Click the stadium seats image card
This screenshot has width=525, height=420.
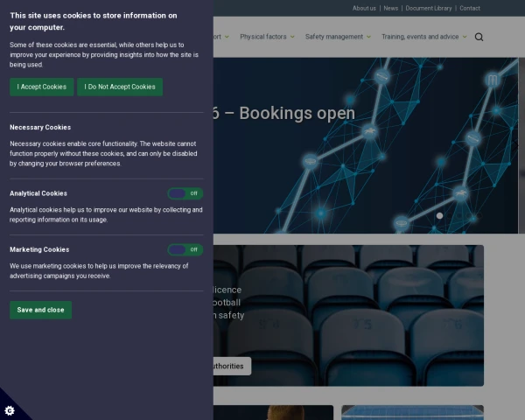(x=348, y=316)
